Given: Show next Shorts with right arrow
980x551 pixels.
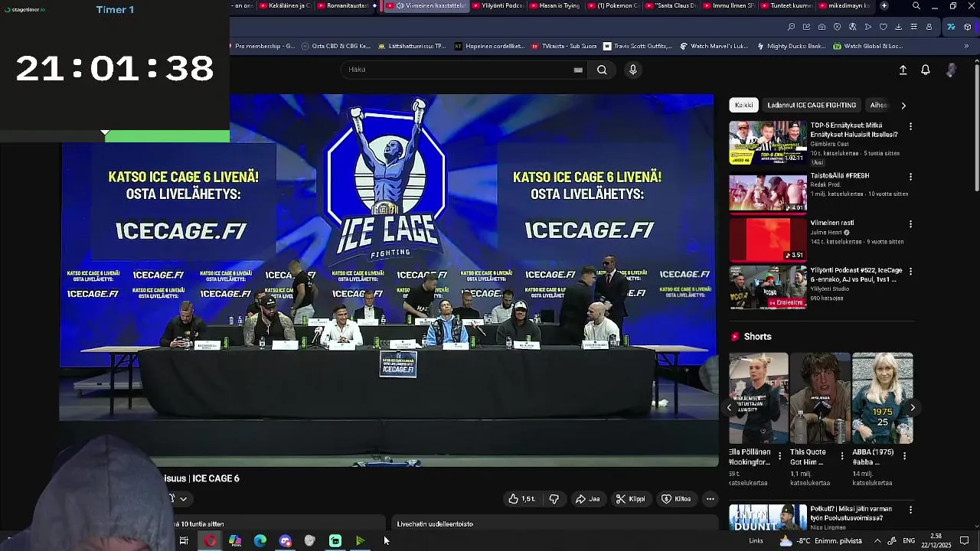Looking at the screenshot, I should pyautogui.click(x=912, y=408).
